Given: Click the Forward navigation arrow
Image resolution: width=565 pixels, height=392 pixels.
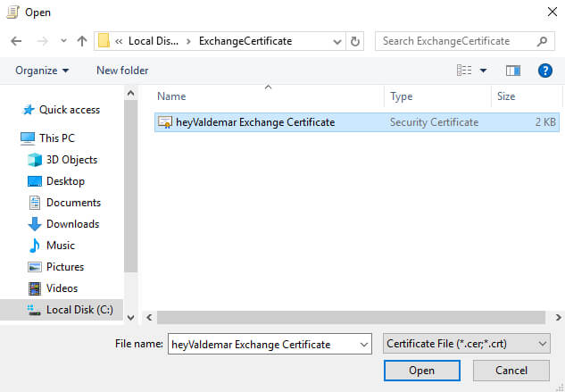Looking at the screenshot, I should pos(43,41).
